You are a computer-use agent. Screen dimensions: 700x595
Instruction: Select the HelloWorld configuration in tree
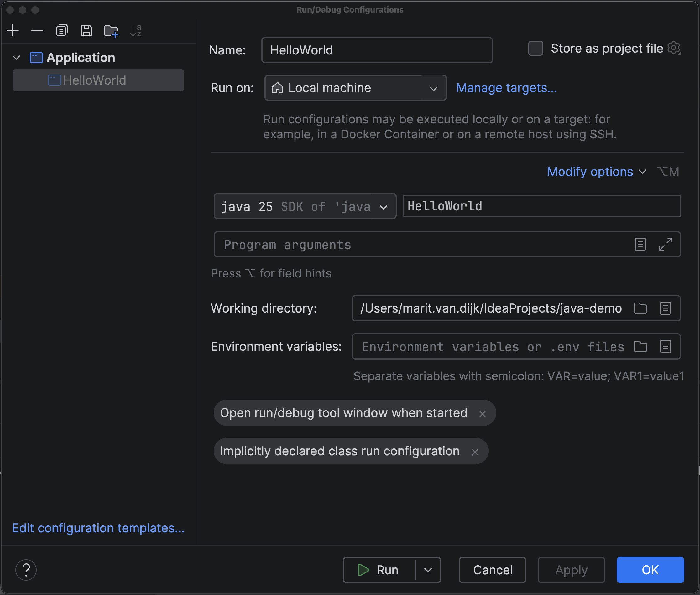(95, 80)
